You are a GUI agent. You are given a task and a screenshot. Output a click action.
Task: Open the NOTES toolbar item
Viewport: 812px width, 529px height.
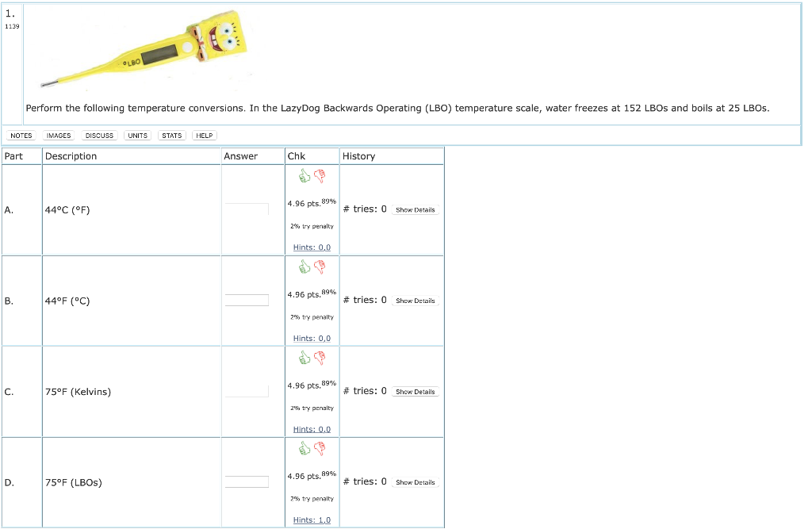pos(21,135)
